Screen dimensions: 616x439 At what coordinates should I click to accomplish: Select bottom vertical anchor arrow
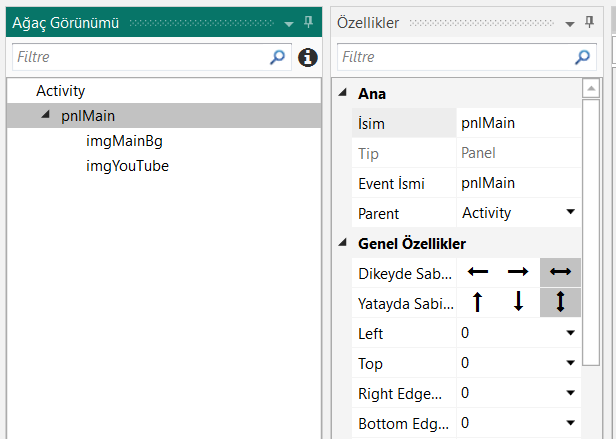click(x=518, y=302)
